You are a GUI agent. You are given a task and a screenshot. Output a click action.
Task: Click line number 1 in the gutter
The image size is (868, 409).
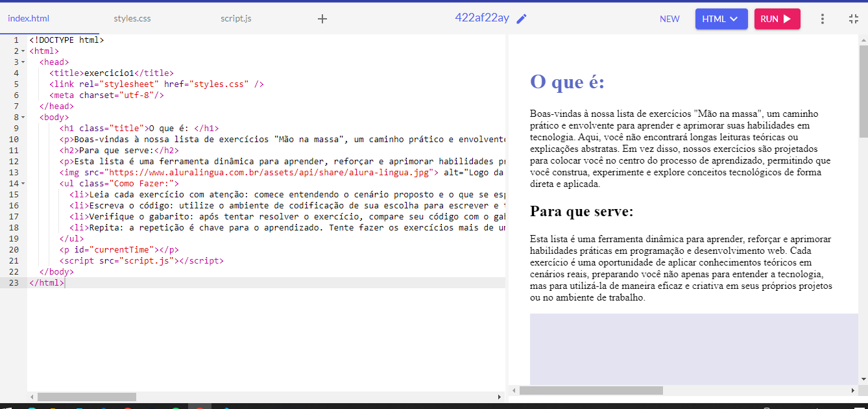coord(16,40)
